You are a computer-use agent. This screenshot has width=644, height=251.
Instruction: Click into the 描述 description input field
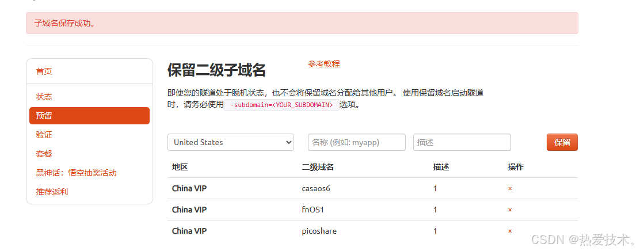pyautogui.click(x=462, y=142)
